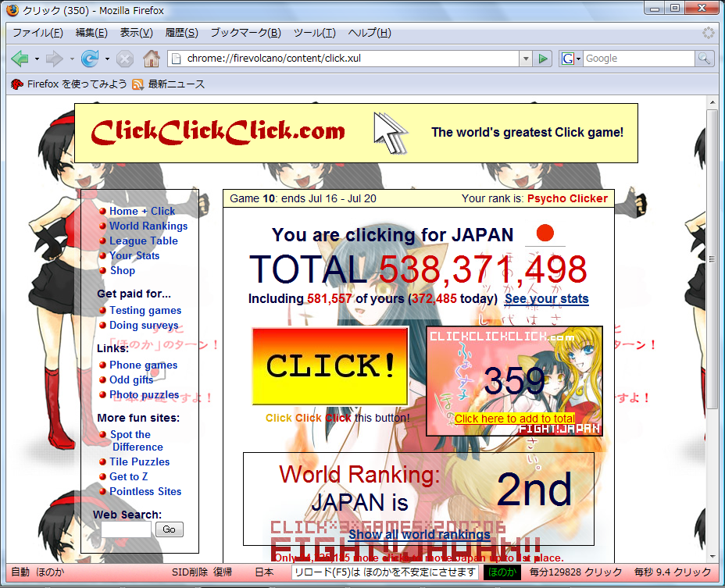Click the Google search input field
The width and height of the screenshot is (725, 588).
click(x=638, y=59)
